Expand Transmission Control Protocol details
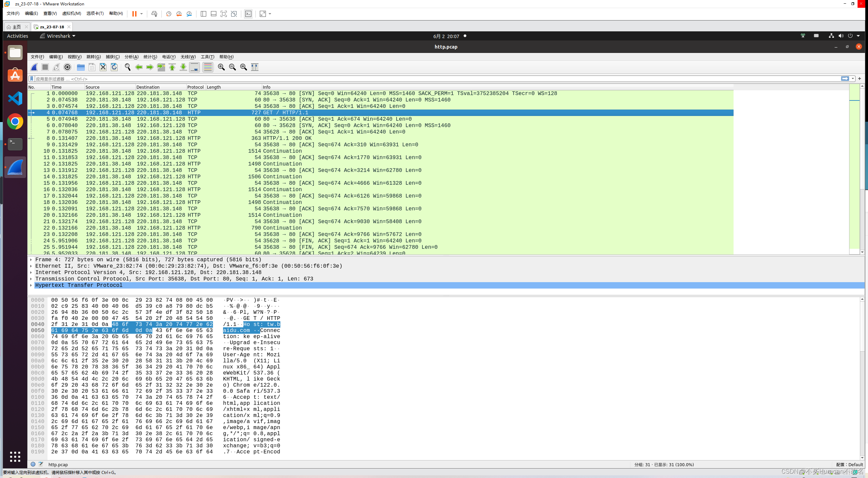The height and width of the screenshot is (478, 868). 31,279
